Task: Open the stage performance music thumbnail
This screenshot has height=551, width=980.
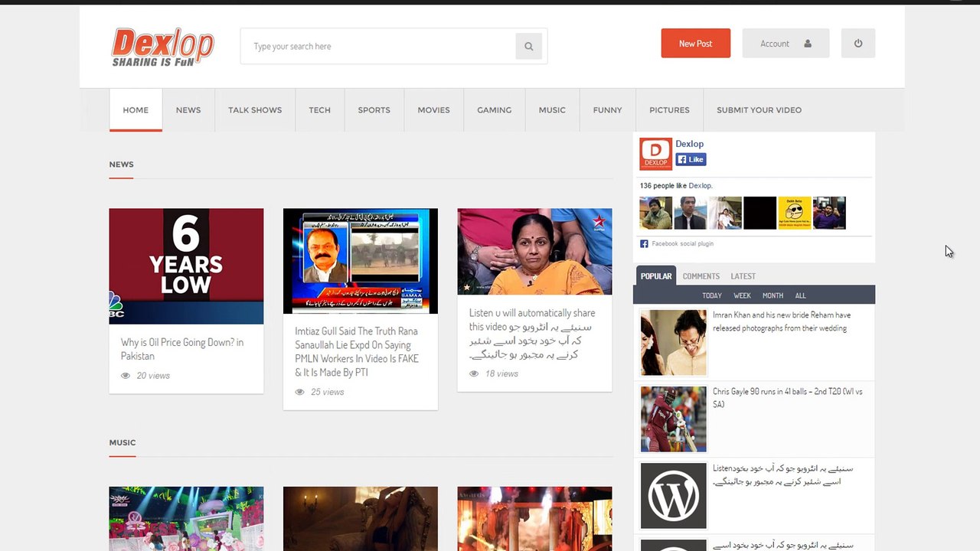Action: pyautogui.click(x=186, y=519)
